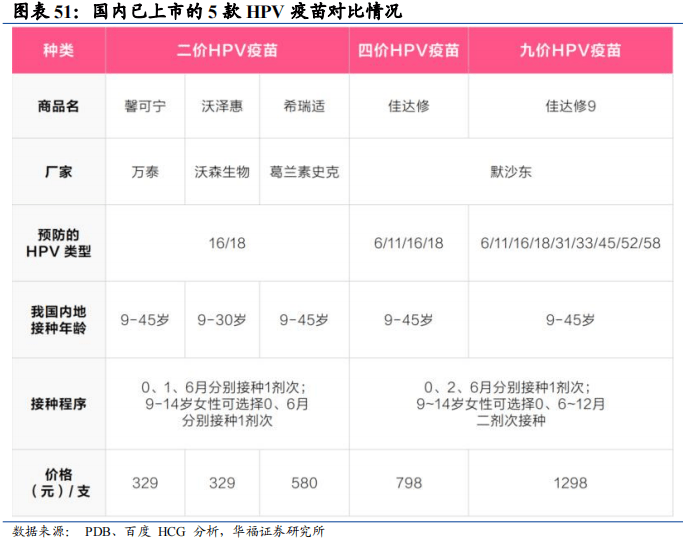Click the '商品名' row label

click(x=58, y=106)
